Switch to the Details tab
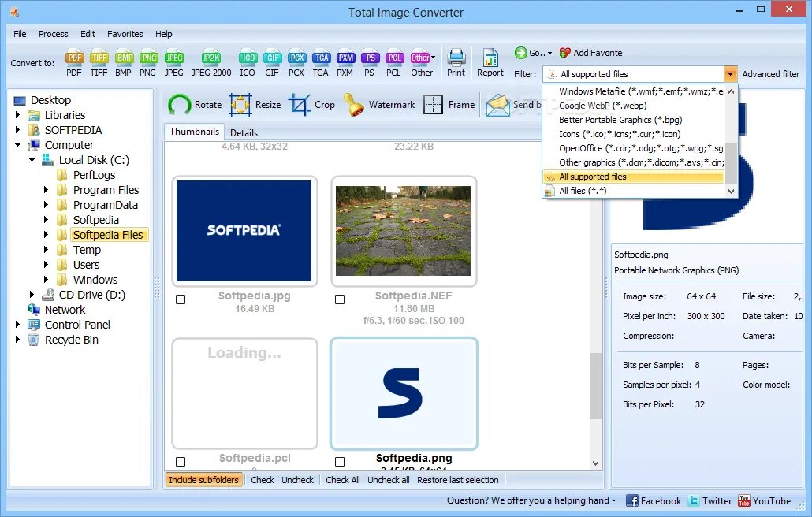812x517 pixels. click(244, 133)
